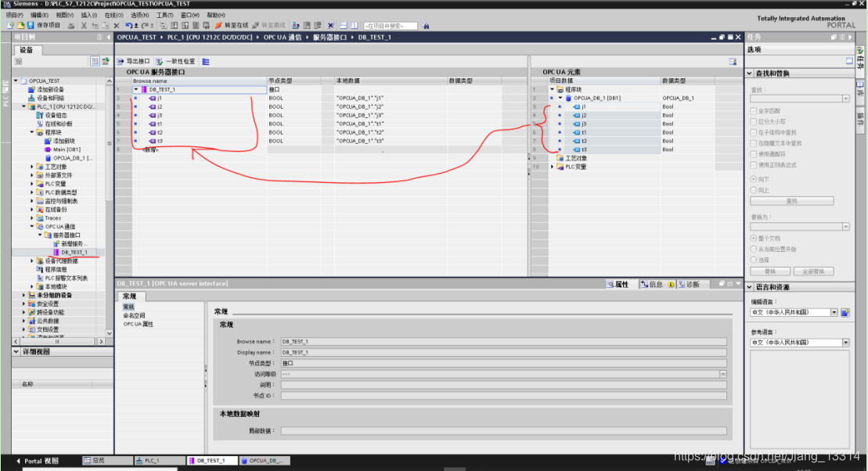Click the green arrow icon in project tree toolbar

pyautogui.click(x=105, y=61)
